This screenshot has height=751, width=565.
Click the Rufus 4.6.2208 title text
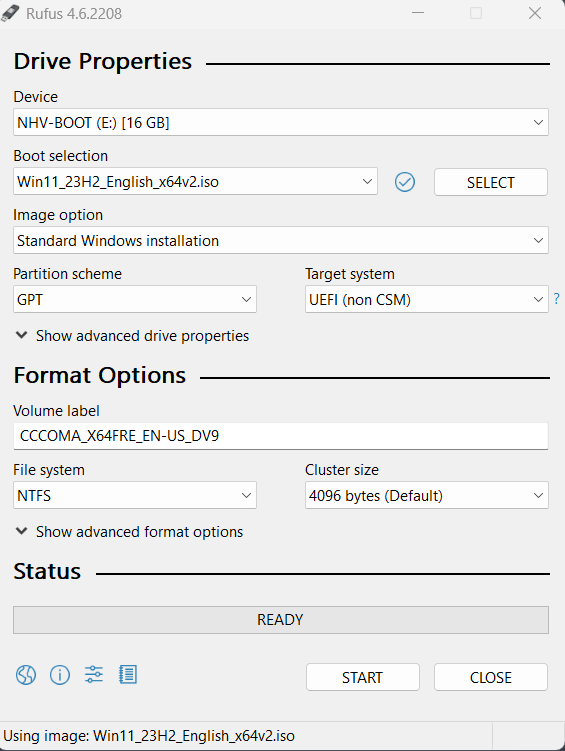[74, 13]
